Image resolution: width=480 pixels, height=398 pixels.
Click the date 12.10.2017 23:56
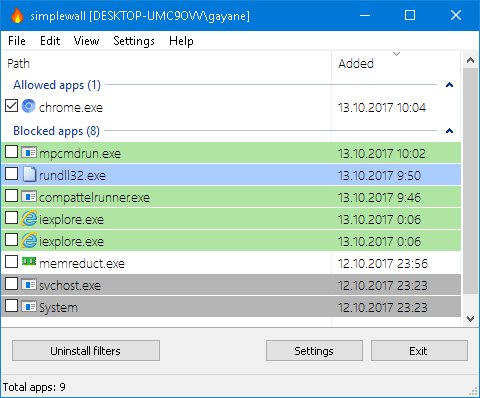point(383,264)
